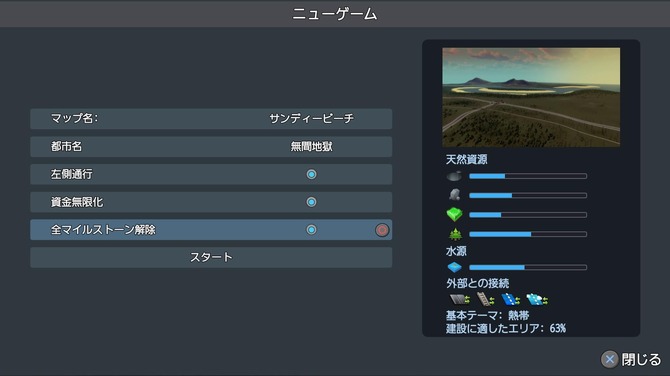Click the blue water source icon
Image resolution: width=670 pixels, height=376 pixels.
pyautogui.click(x=455, y=267)
